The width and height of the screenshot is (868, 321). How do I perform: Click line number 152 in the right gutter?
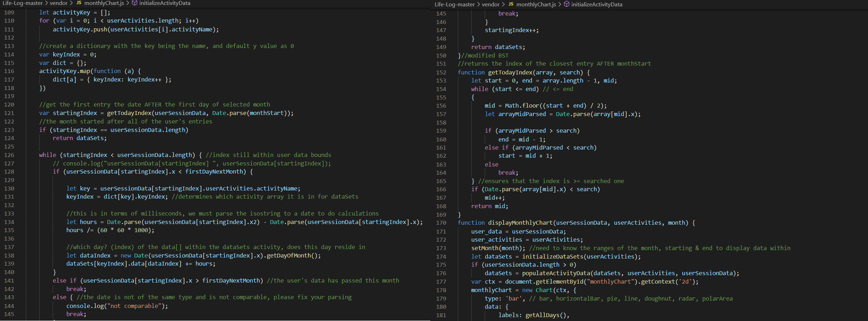coord(441,72)
